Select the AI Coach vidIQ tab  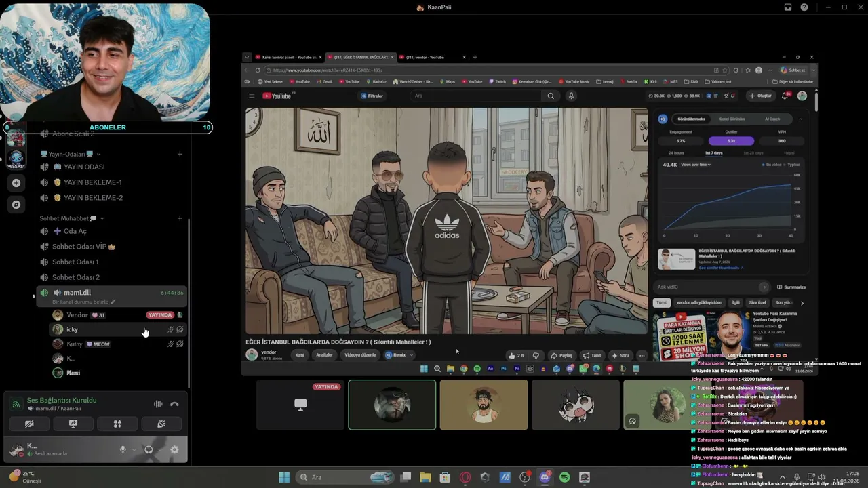click(x=772, y=119)
